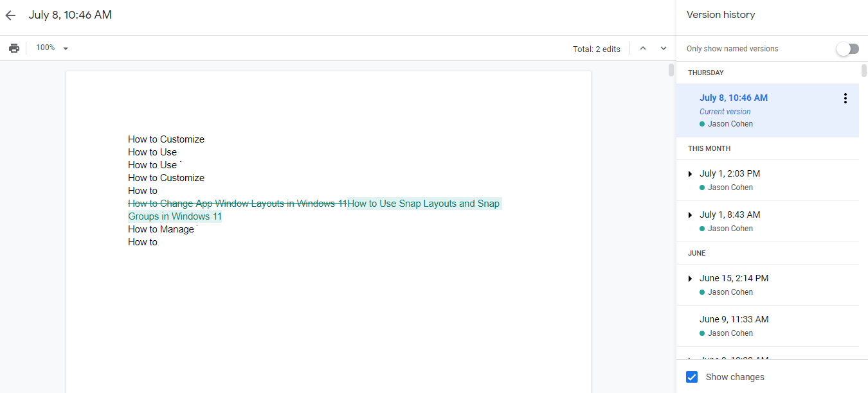Open more actions for July 8 version

pos(845,98)
